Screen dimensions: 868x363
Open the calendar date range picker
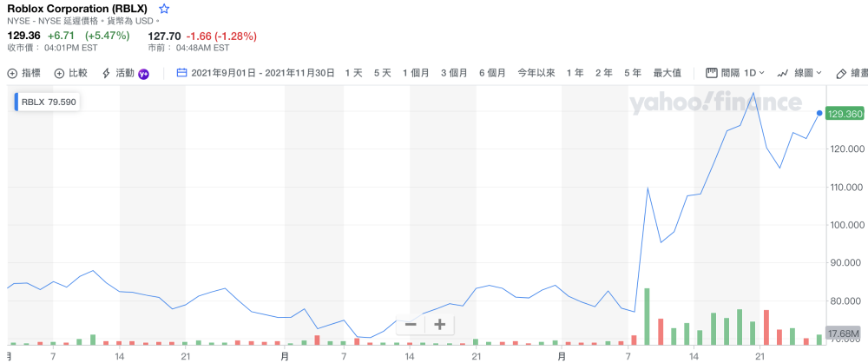(182, 73)
